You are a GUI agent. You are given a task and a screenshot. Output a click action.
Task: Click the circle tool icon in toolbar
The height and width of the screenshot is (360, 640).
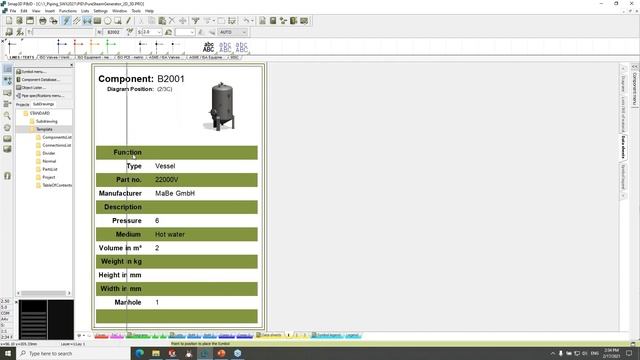pyautogui.click(x=107, y=21)
